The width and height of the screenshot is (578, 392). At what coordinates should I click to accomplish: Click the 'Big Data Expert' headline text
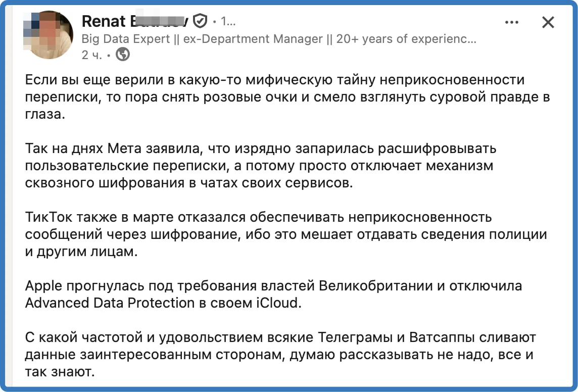point(126,39)
